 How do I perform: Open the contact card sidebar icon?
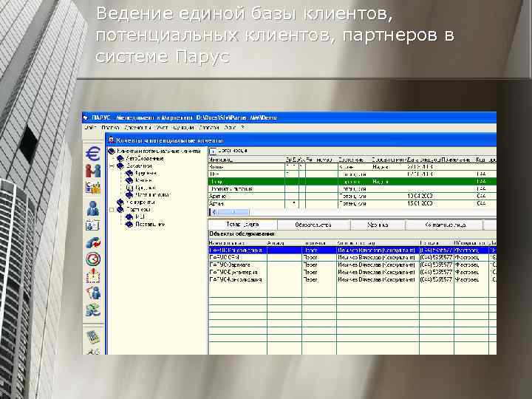coord(92,225)
